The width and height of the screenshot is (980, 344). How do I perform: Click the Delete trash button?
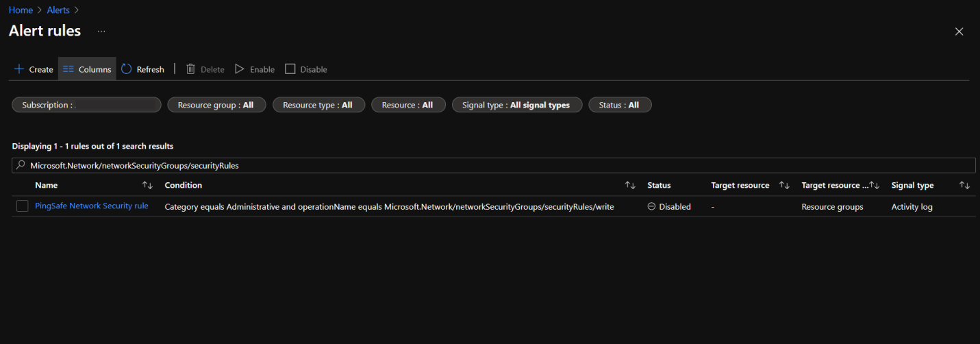point(205,69)
